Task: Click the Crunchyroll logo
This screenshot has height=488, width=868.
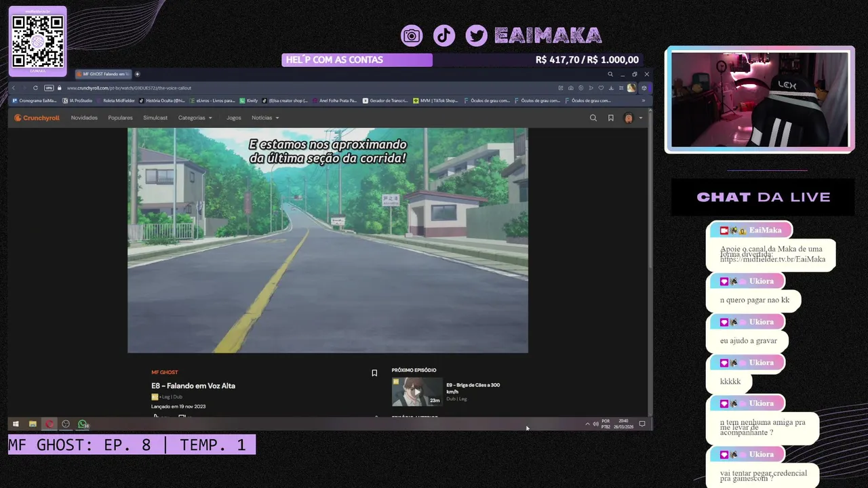Action: pyautogui.click(x=37, y=118)
